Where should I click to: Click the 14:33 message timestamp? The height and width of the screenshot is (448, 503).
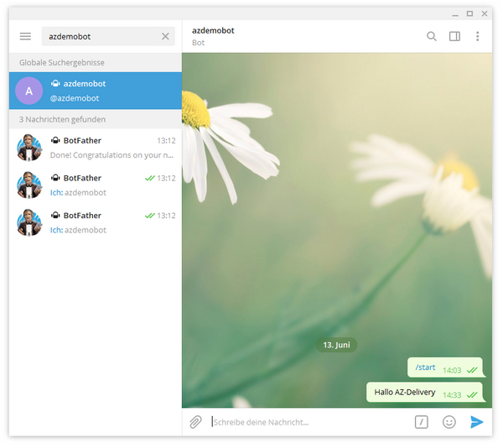click(x=452, y=395)
